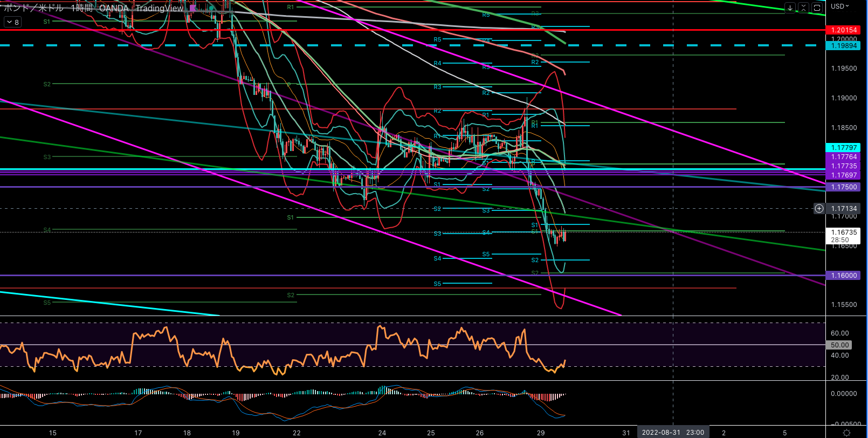Click date 22 on the time axis
The width and height of the screenshot is (868, 438).
297,433
